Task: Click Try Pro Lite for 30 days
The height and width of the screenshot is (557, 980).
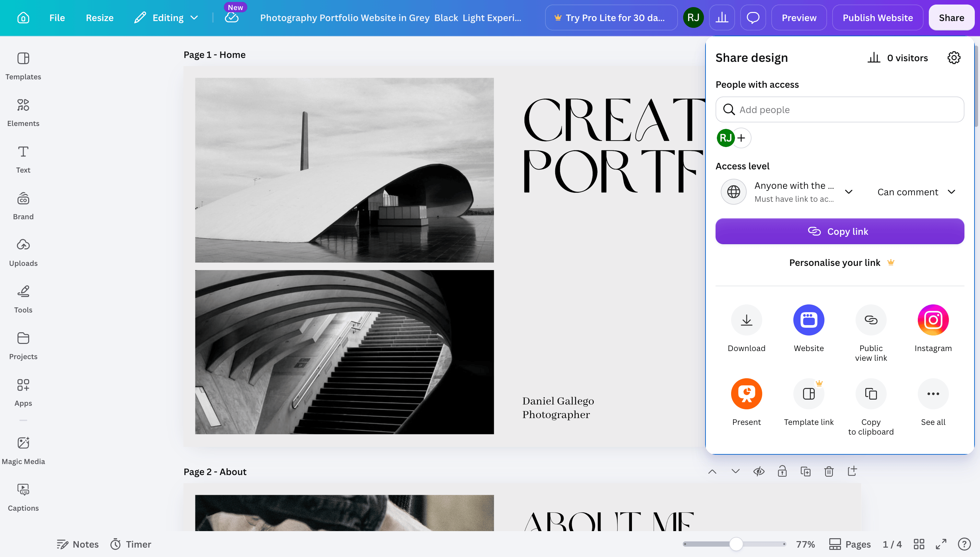Action: coord(611,17)
